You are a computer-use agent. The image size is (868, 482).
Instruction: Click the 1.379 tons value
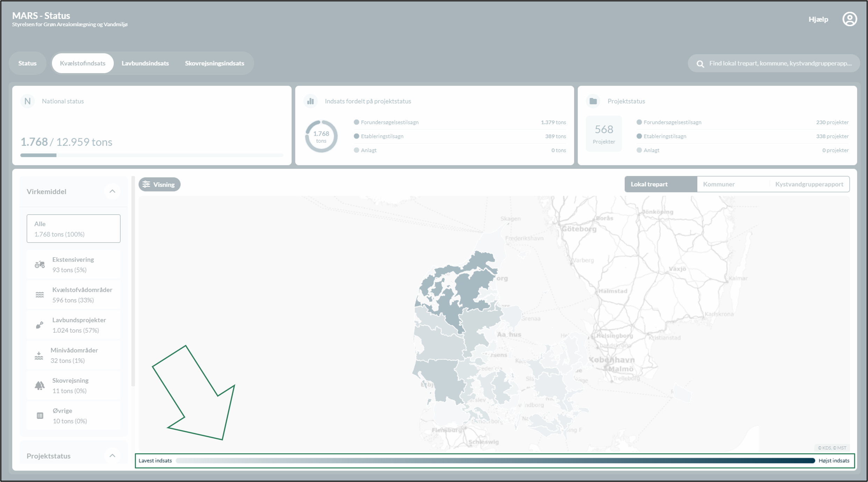[553, 122]
